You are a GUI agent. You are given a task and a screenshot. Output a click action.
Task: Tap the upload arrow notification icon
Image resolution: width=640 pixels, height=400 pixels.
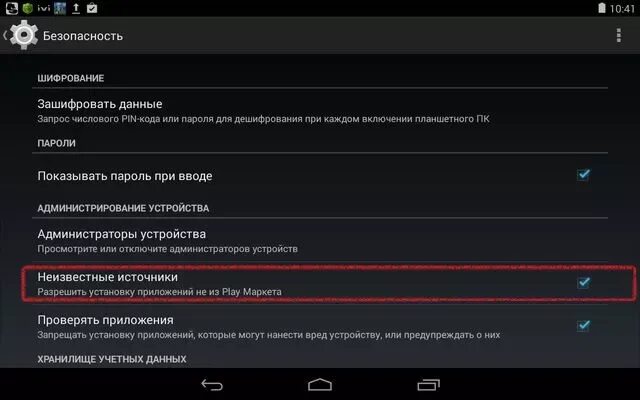76,8
